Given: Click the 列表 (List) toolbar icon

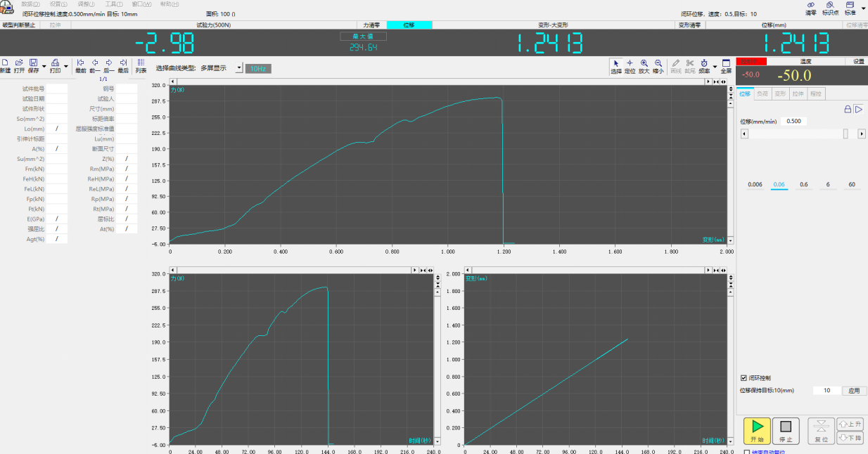Looking at the screenshot, I should [141, 65].
